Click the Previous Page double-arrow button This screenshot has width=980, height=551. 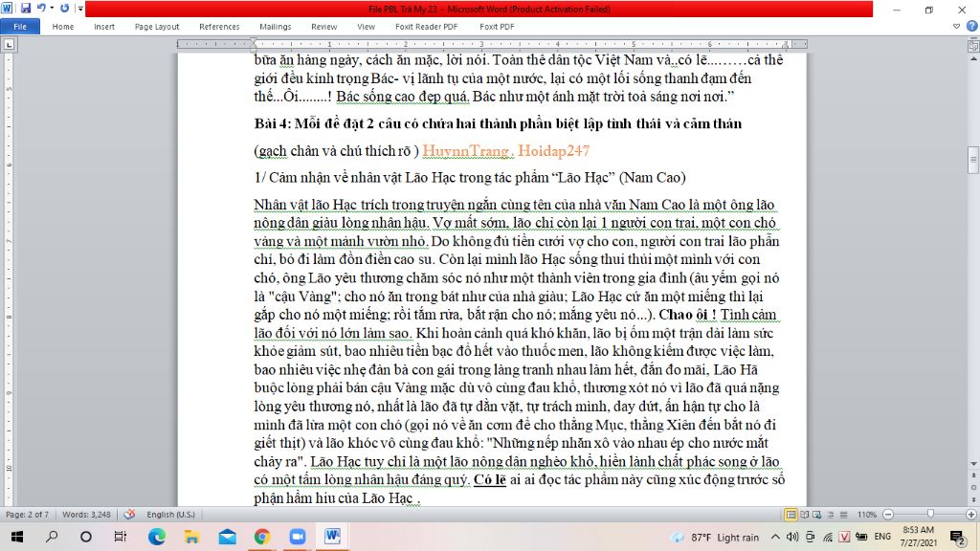[973, 476]
